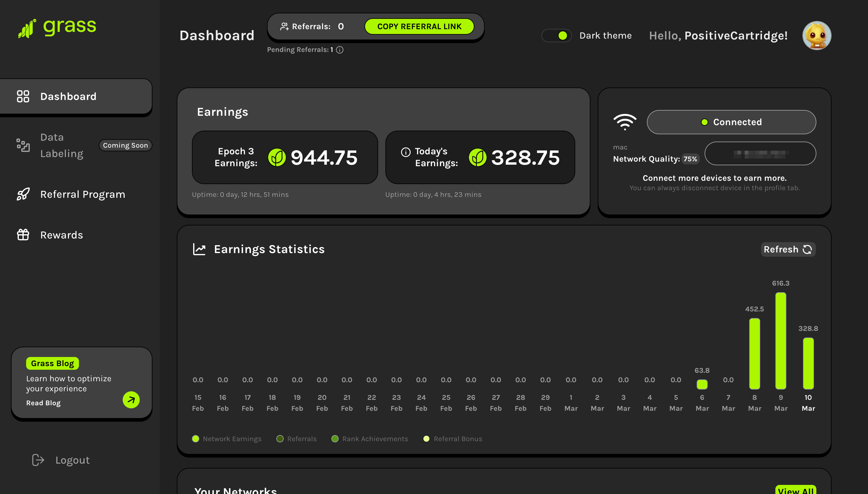Open the user avatar profile picture
Screen dimensions: 868x494
[x=816, y=36]
